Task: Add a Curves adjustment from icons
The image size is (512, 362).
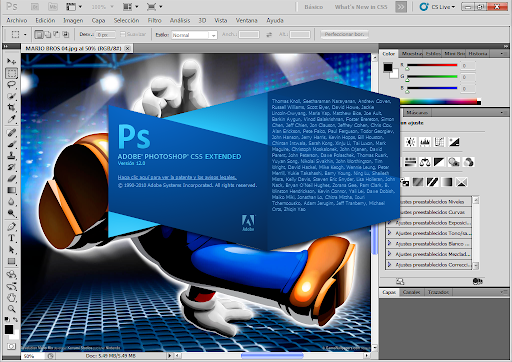Action: click(439, 142)
